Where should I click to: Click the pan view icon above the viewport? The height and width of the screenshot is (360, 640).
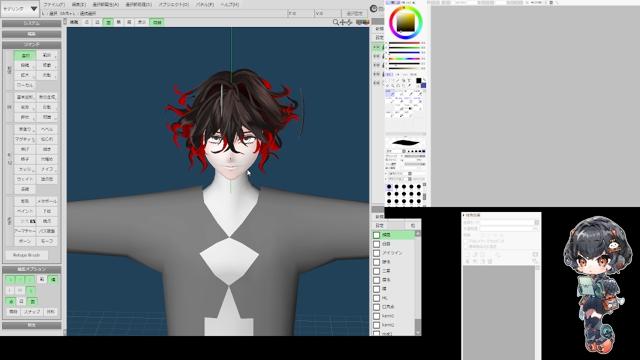[x=343, y=22]
